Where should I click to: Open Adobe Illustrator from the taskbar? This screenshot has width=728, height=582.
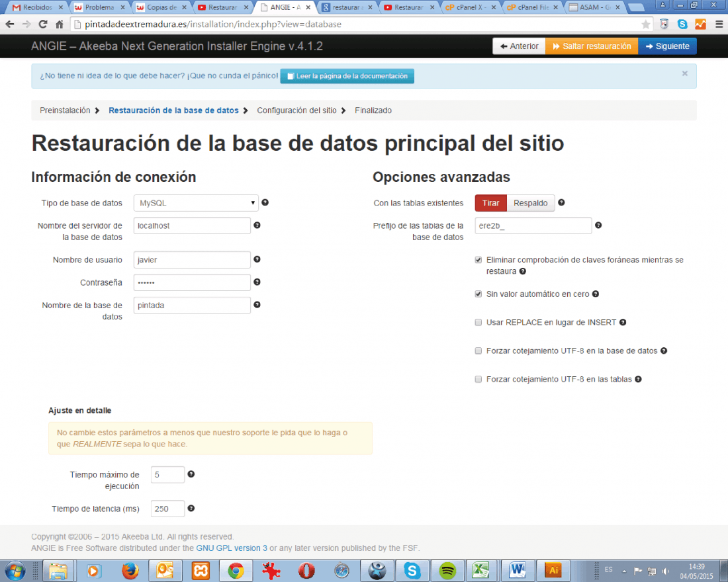[553, 570]
